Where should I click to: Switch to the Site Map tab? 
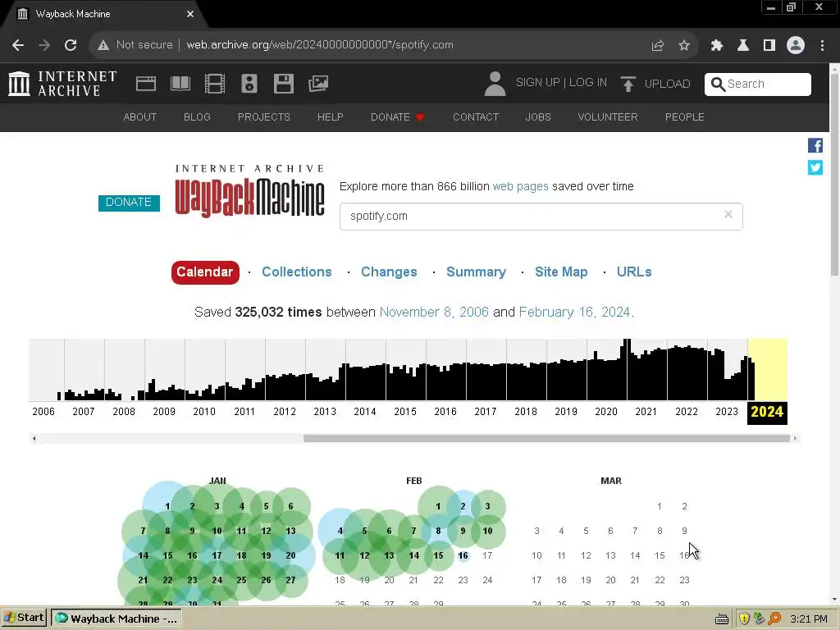(561, 272)
